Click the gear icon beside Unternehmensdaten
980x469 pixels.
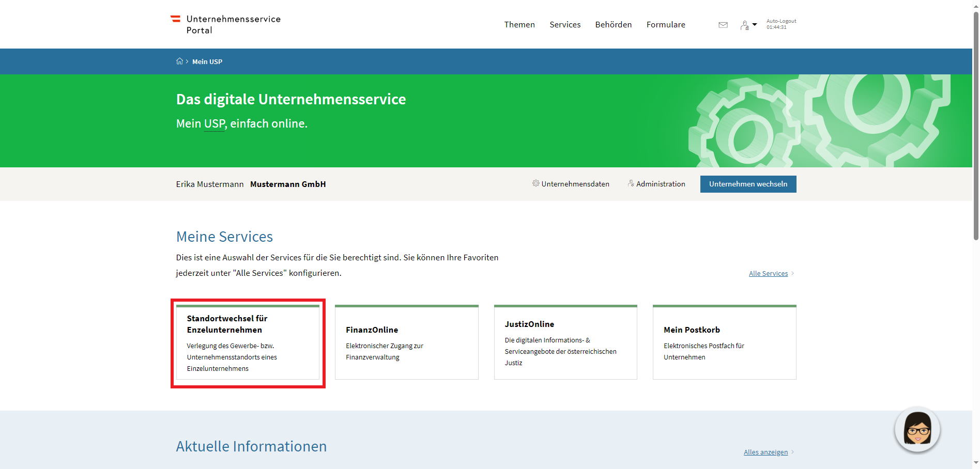[x=536, y=183]
